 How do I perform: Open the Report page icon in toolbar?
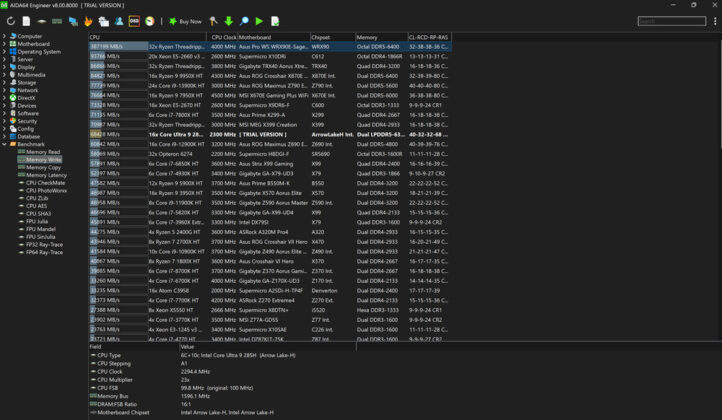coord(26,21)
